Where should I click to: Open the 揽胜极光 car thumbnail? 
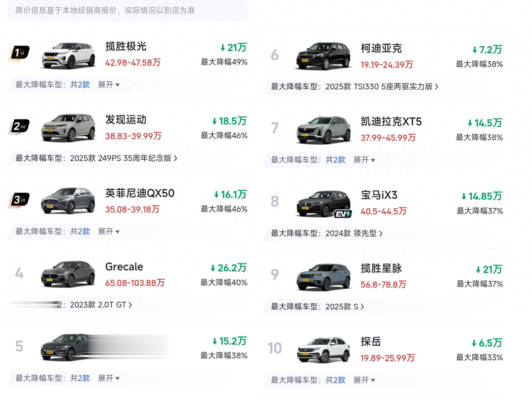[x=68, y=56]
